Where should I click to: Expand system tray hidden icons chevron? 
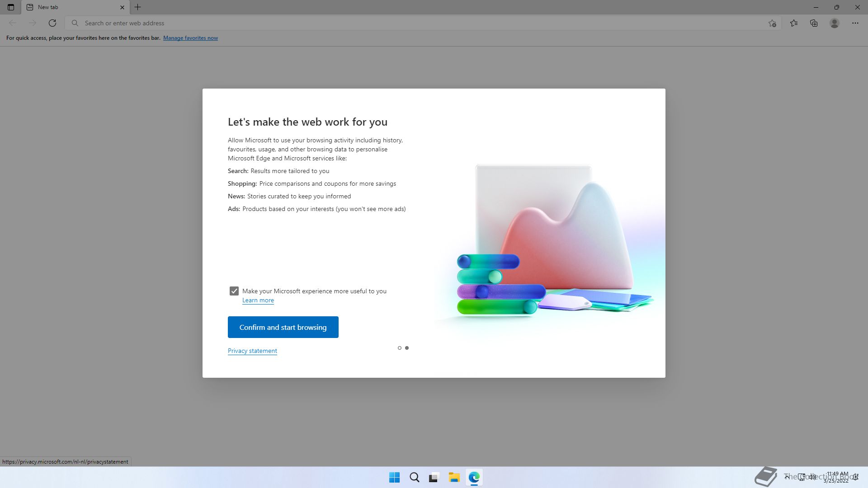coord(787,477)
